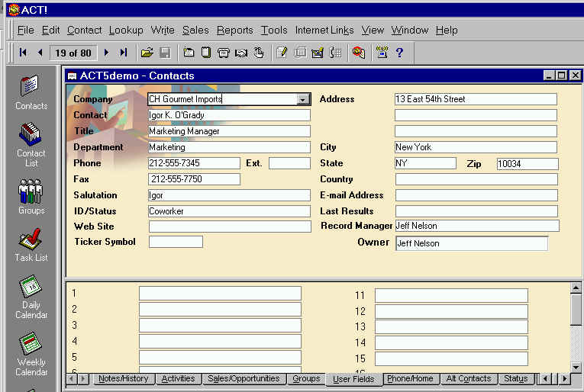This screenshot has height=392, width=584.
Task: Open the Sales menu
Action: [195, 31]
